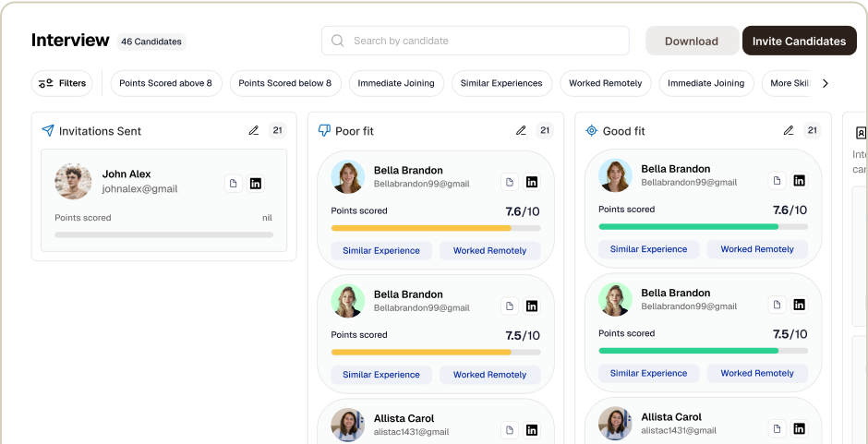868x444 pixels.
Task: Click the Invite Candidates button
Action: pyautogui.click(x=800, y=41)
